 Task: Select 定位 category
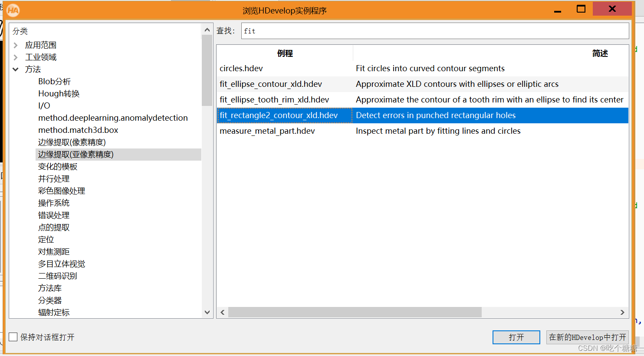46,240
